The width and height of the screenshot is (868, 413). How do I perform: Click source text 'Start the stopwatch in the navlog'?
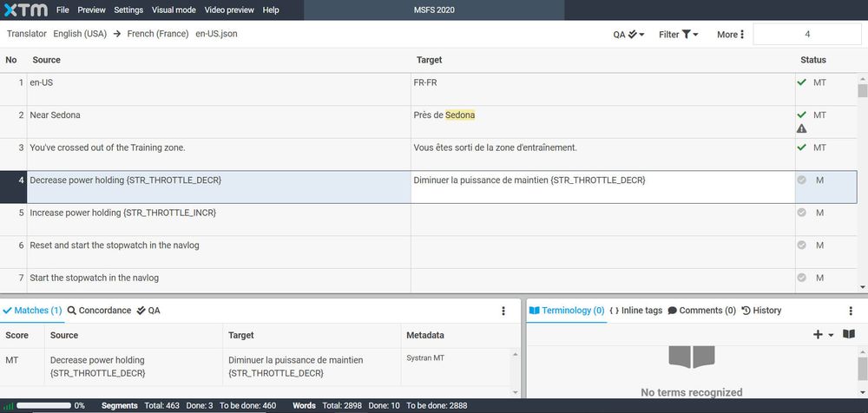coord(94,278)
